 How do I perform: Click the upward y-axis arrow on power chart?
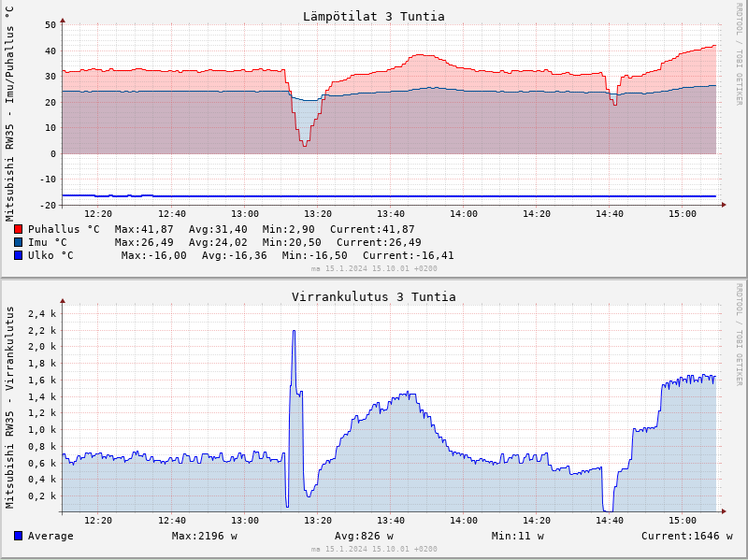63,300
